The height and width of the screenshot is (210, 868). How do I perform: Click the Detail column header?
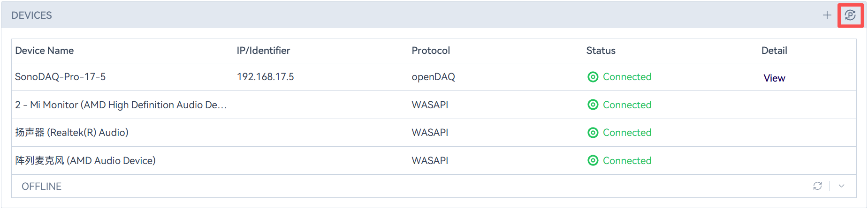pos(774,51)
